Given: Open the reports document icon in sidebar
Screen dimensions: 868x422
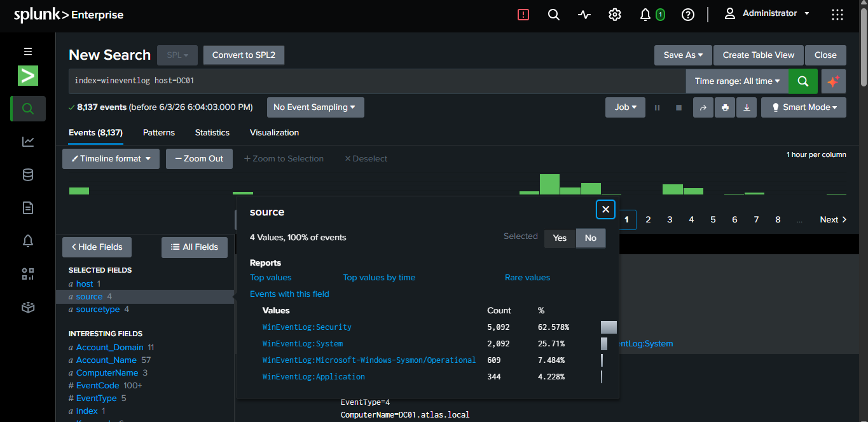Looking at the screenshot, I should point(28,208).
